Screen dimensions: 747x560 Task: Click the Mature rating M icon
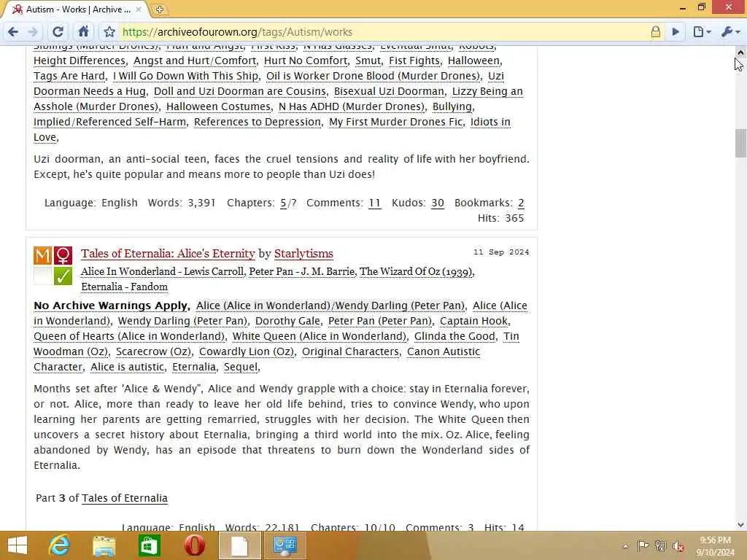[x=42, y=256]
